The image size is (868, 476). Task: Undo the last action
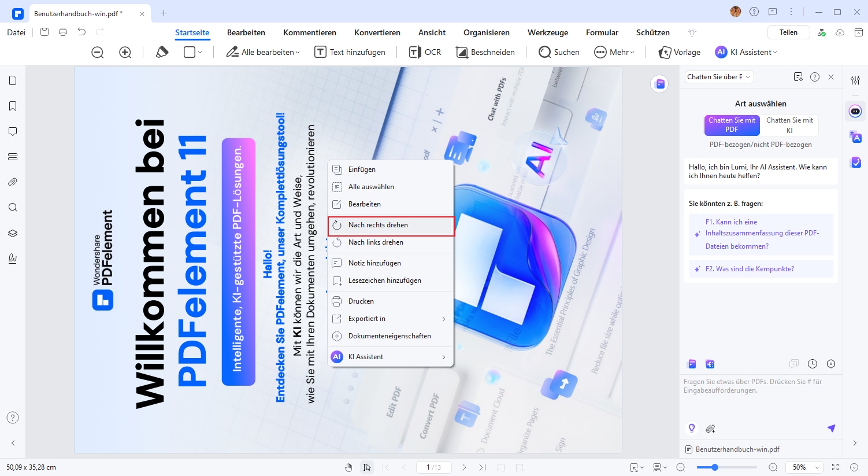click(x=81, y=32)
